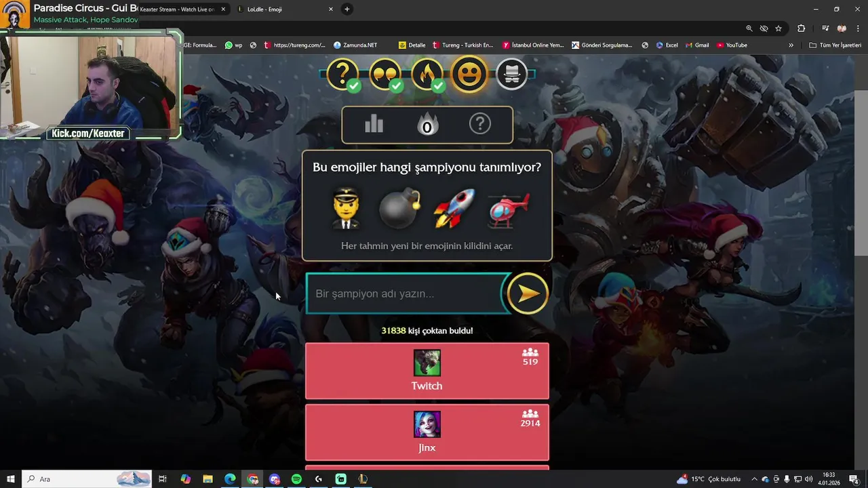868x488 pixels.
Task: Launch Copilot from the taskbar
Action: click(185, 479)
